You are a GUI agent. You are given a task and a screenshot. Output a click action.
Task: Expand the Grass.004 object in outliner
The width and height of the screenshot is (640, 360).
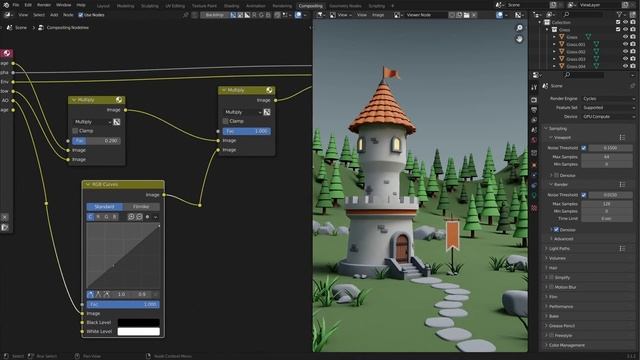(555, 66)
